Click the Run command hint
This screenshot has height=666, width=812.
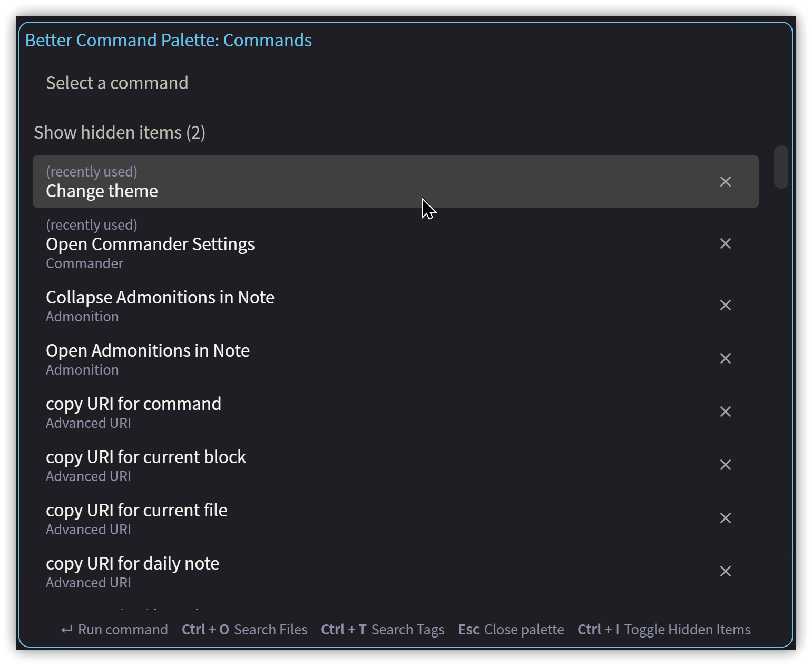114,629
